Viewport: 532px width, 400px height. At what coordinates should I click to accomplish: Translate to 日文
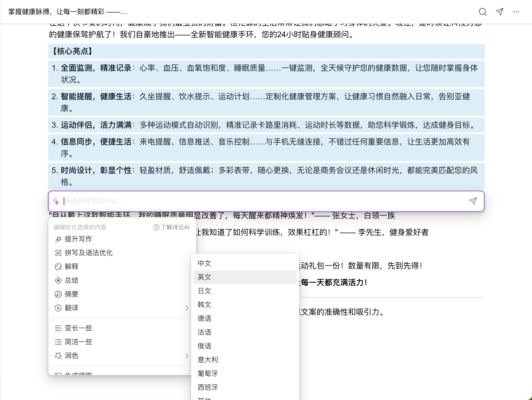[245, 291]
